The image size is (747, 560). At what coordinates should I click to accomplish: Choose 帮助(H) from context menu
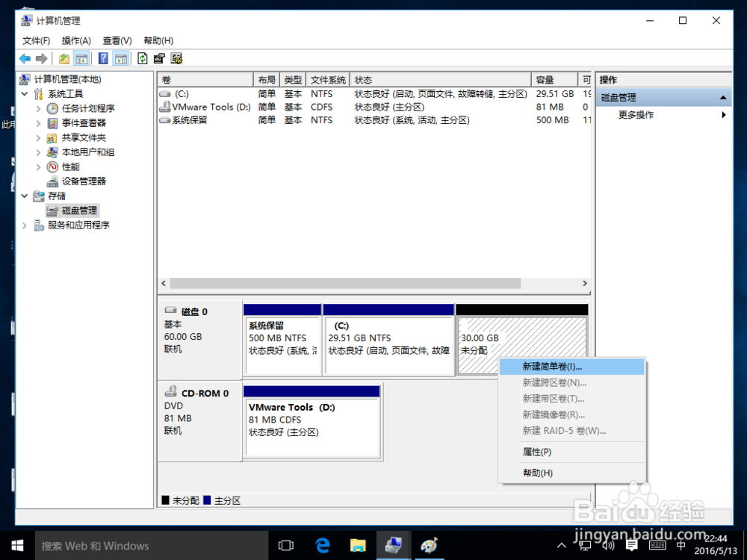(x=571, y=473)
